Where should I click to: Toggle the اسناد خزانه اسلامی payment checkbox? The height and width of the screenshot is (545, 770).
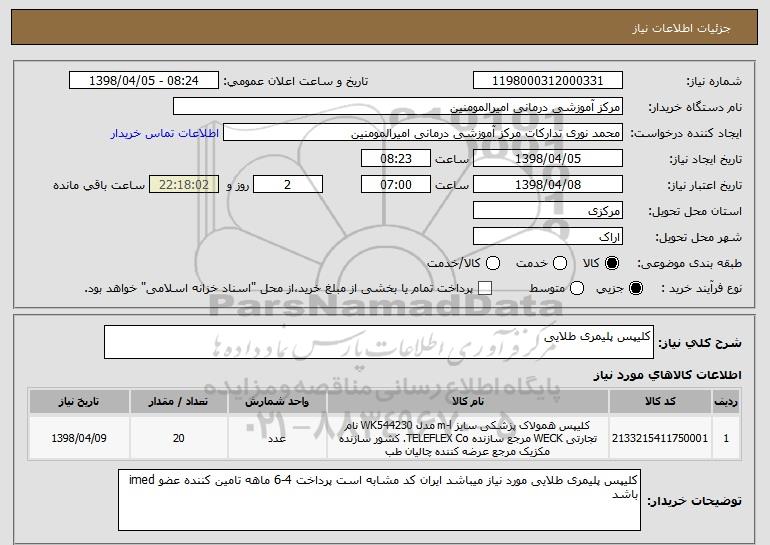click(x=485, y=288)
